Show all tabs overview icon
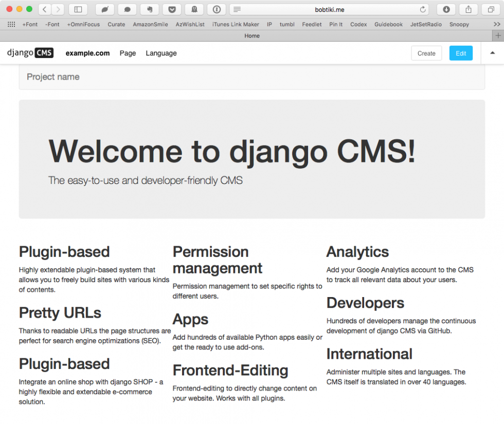 [x=491, y=9]
